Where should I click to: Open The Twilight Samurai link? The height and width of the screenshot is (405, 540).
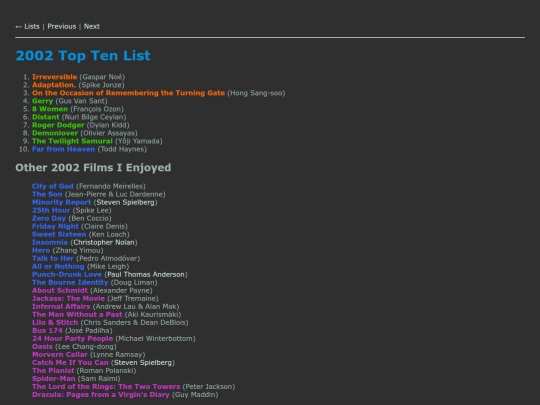click(72, 141)
